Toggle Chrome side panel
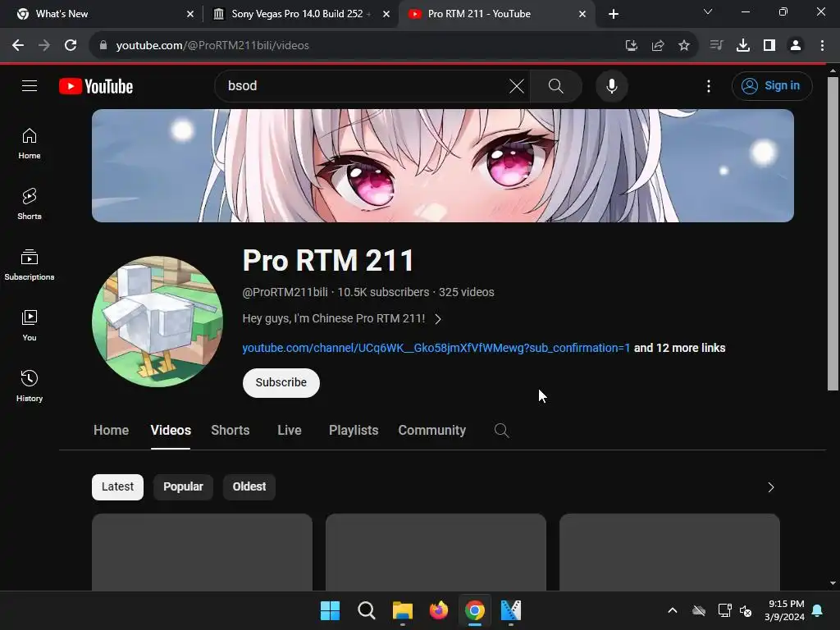This screenshot has width=840, height=630. [769, 46]
